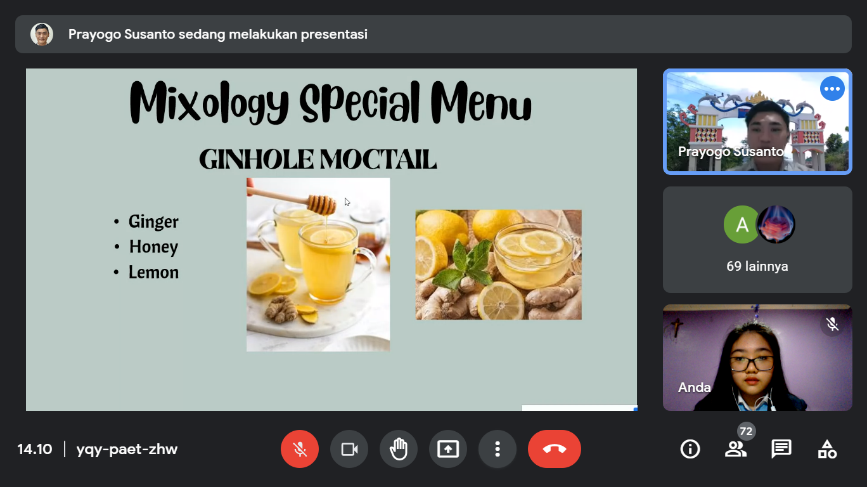The width and height of the screenshot is (867, 487).
Task: Unmute the microphone with red mic button
Action: (300, 449)
